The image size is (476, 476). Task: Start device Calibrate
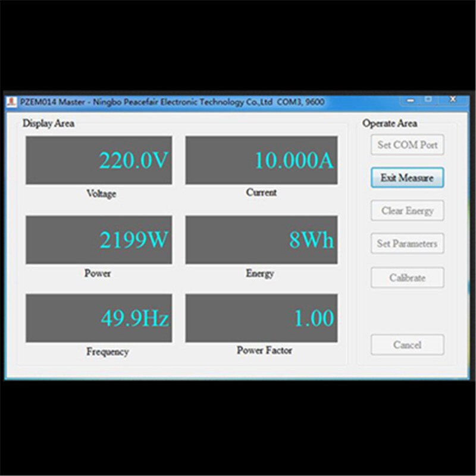[x=407, y=277]
